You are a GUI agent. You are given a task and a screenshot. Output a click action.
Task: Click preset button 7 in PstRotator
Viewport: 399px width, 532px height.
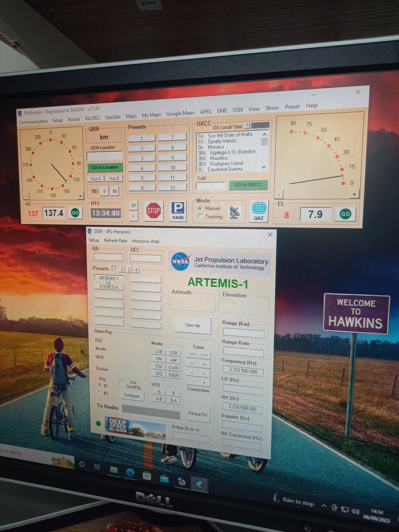[172, 137]
